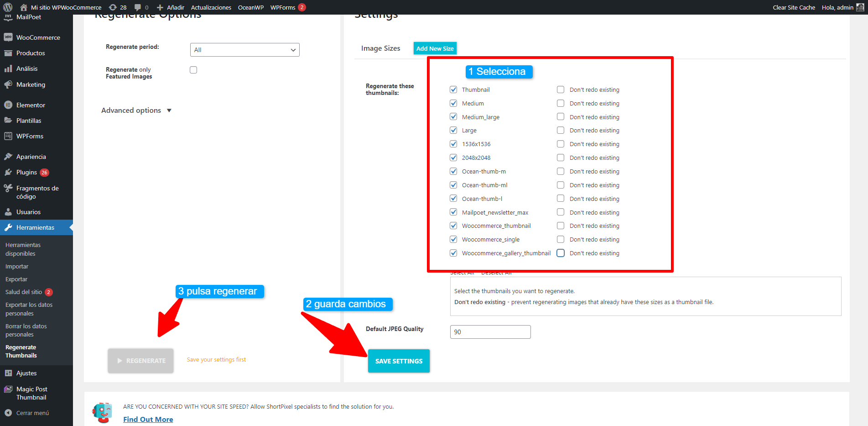The width and height of the screenshot is (868, 426).
Task: Expand the Advanced options section
Action: coord(136,110)
